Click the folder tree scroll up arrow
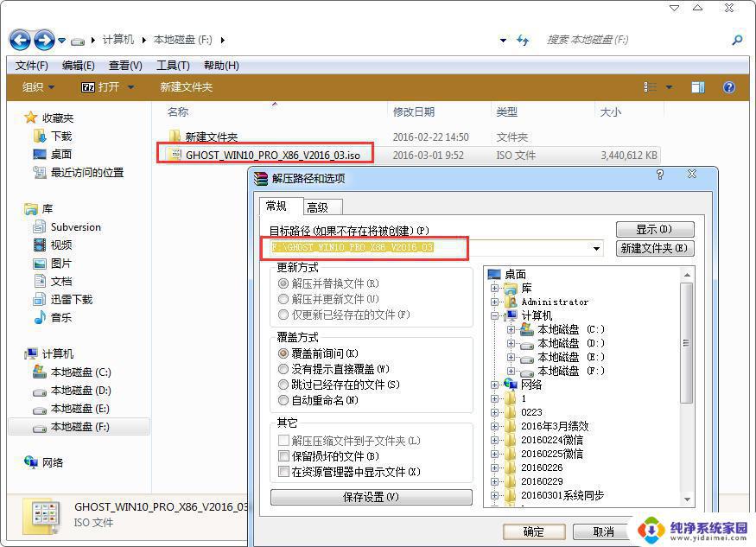The height and width of the screenshot is (547, 756). click(x=687, y=275)
